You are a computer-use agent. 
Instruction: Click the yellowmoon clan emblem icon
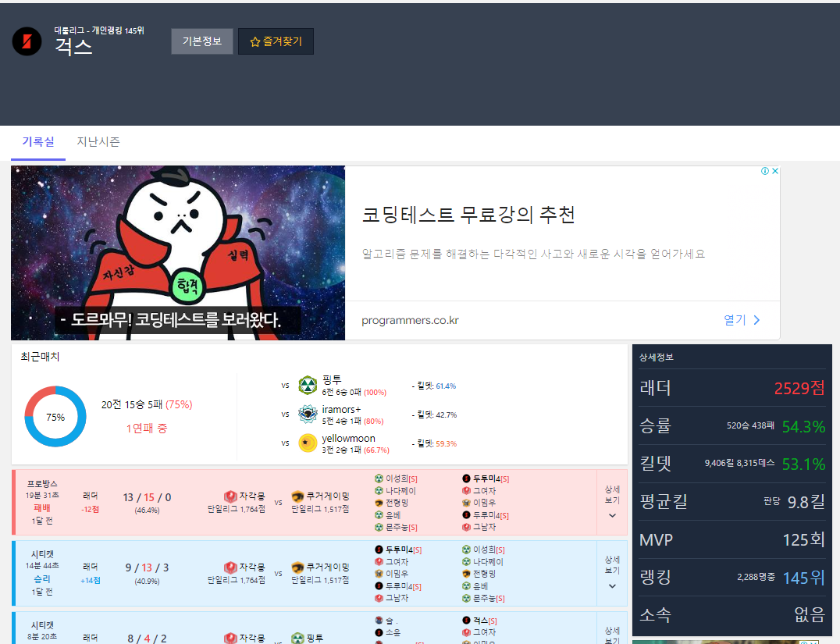tap(308, 443)
